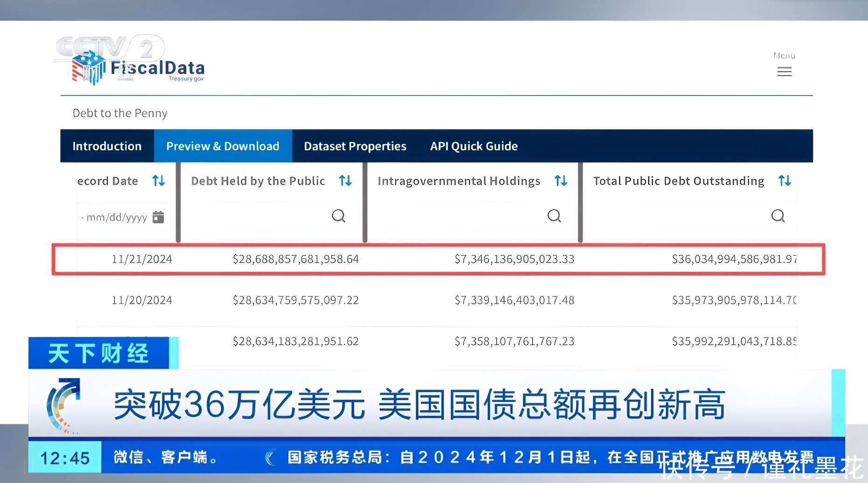This screenshot has width=868, height=483.
Task: Open the Dataset Properties tab
Action: tap(355, 146)
